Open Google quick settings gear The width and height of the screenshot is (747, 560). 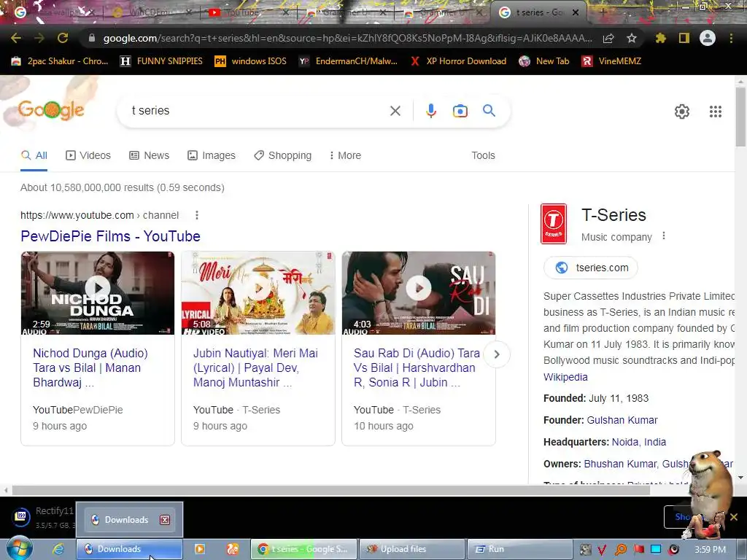pyautogui.click(x=682, y=112)
